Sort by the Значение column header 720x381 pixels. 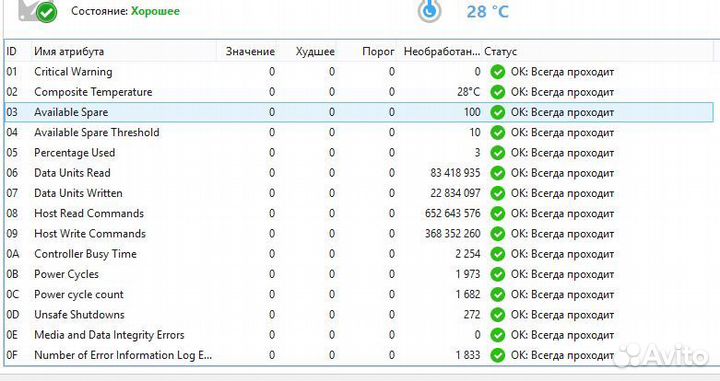[x=250, y=51]
